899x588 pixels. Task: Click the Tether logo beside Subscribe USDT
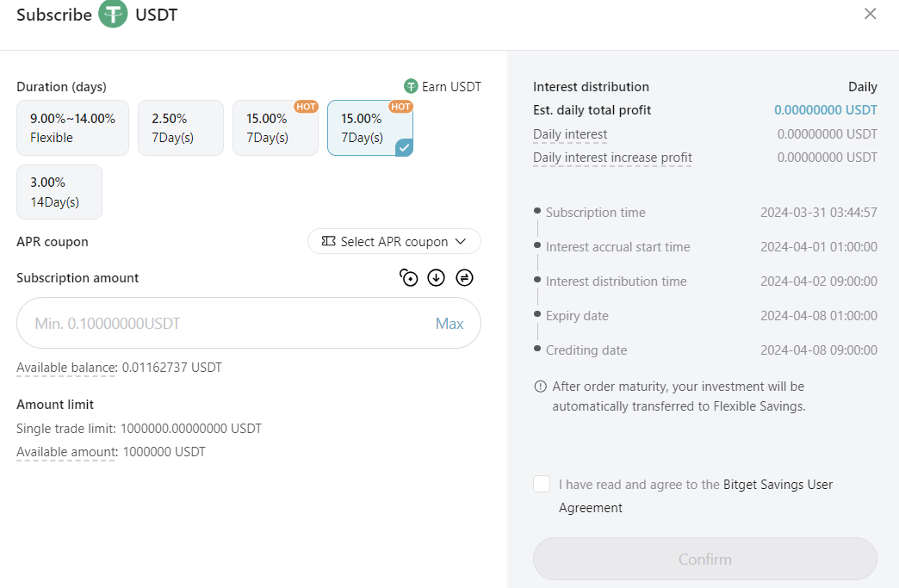click(113, 15)
